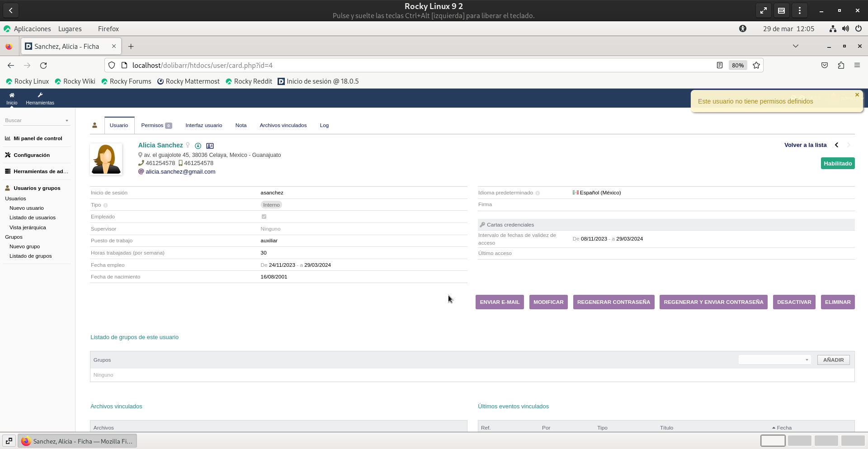
Task: Dismiss the permissions warning notification
Action: point(857,95)
